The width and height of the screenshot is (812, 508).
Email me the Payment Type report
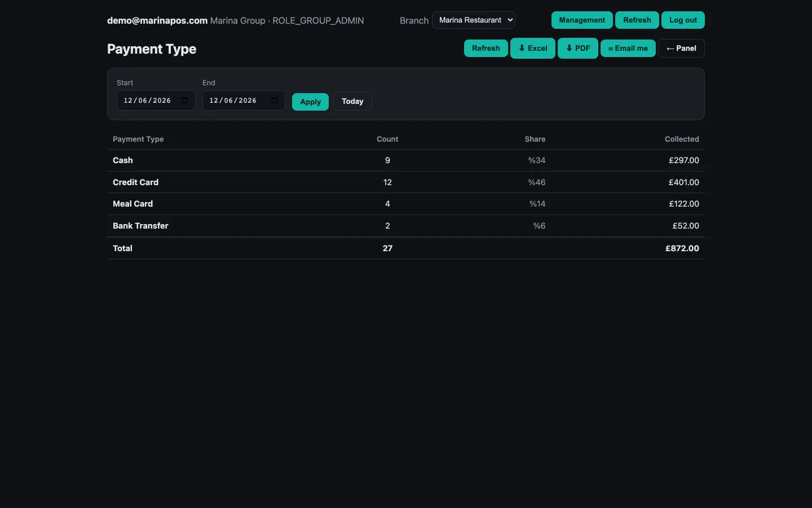coord(628,49)
